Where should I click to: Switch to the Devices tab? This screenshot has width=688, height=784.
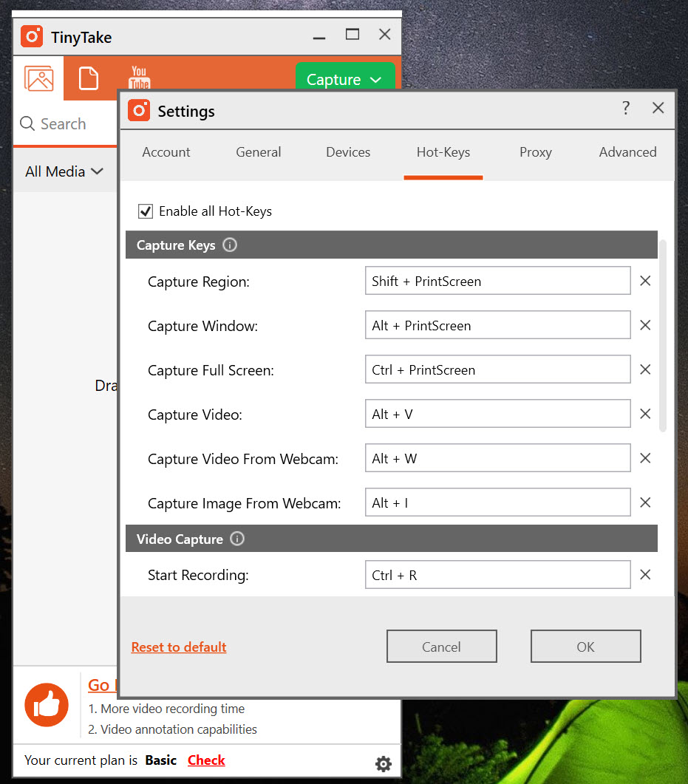(348, 152)
